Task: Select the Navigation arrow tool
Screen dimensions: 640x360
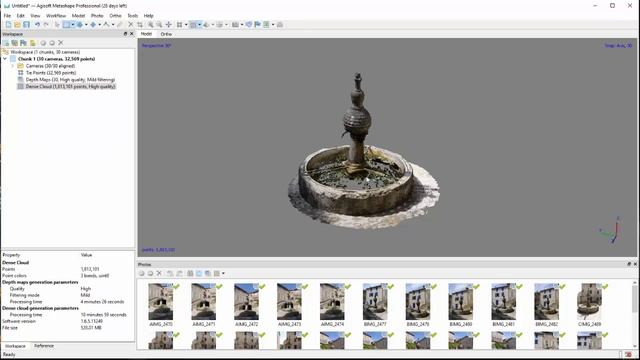Action: tap(57, 25)
